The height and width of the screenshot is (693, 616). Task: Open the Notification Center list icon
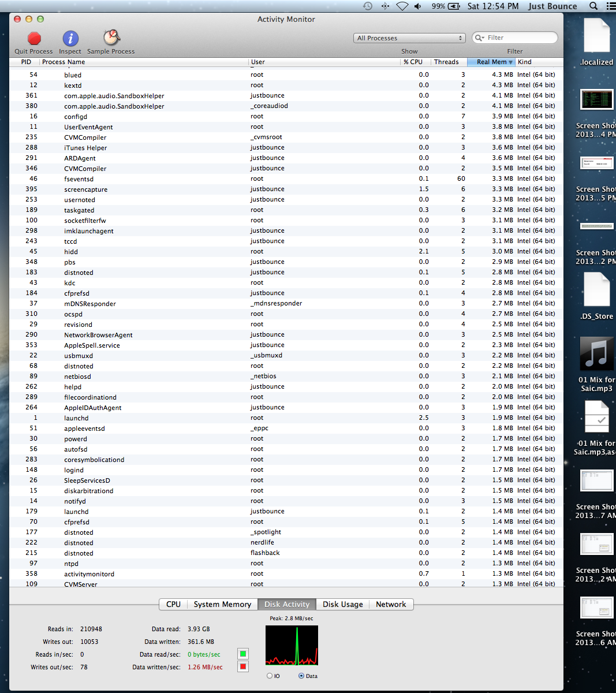click(x=611, y=6)
